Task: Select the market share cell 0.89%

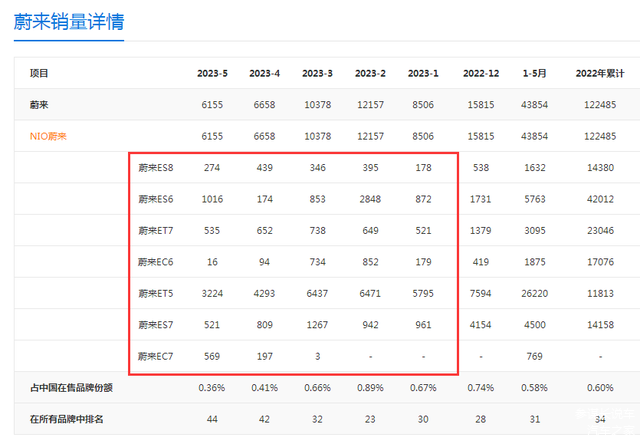Action: point(370,389)
